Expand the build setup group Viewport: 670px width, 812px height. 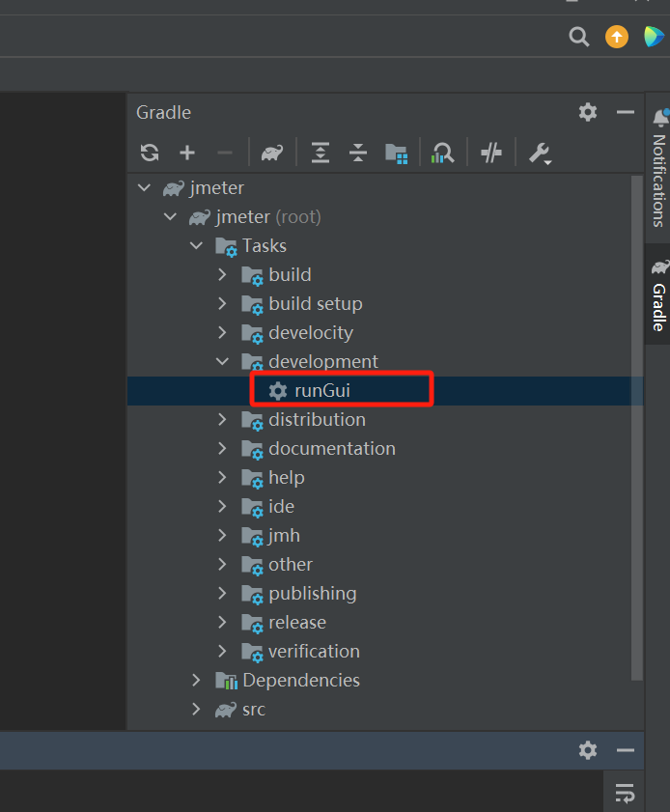point(222,303)
